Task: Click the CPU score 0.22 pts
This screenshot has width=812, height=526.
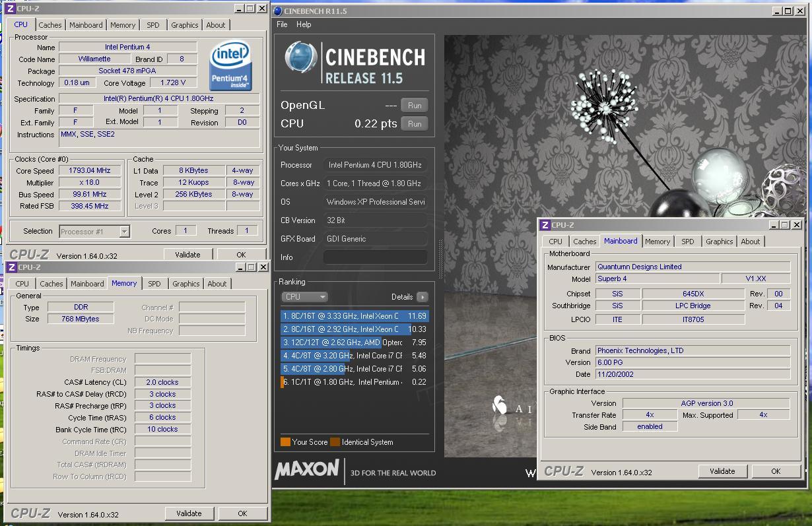Action: (376, 124)
